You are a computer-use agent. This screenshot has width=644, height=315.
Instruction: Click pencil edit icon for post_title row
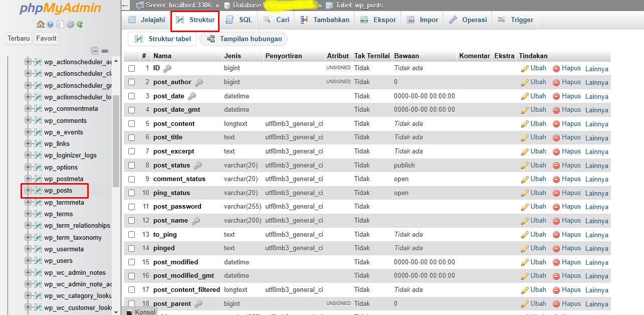pos(525,137)
